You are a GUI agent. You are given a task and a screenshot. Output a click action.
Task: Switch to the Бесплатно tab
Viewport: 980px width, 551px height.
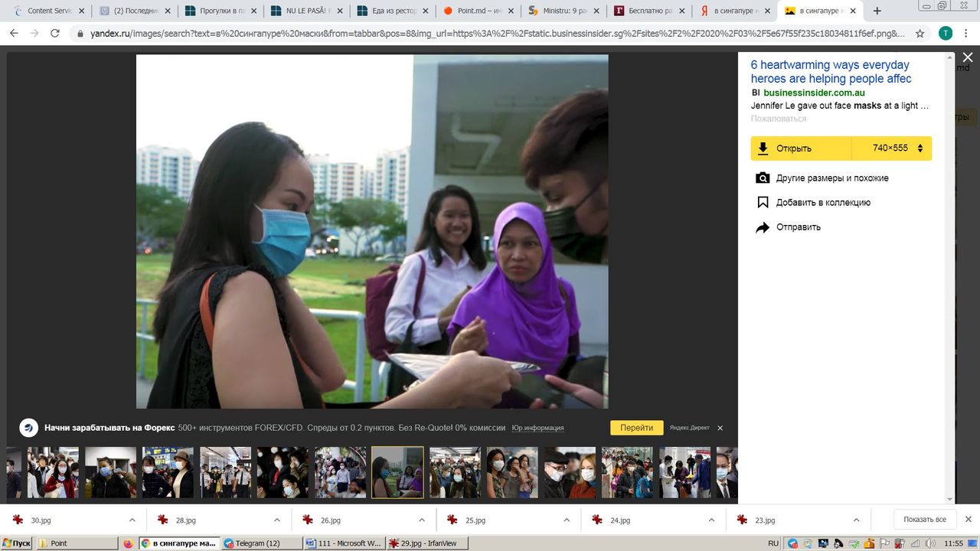[651, 11]
